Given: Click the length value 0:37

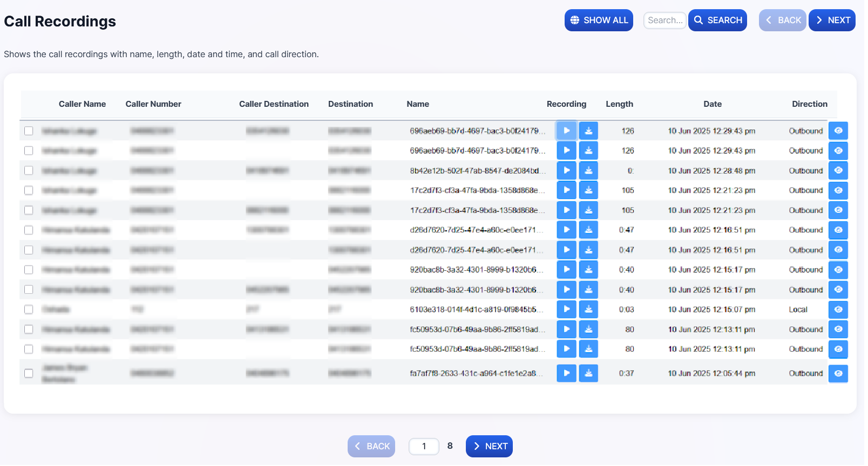Looking at the screenshot, I should (x=626, y=373).
